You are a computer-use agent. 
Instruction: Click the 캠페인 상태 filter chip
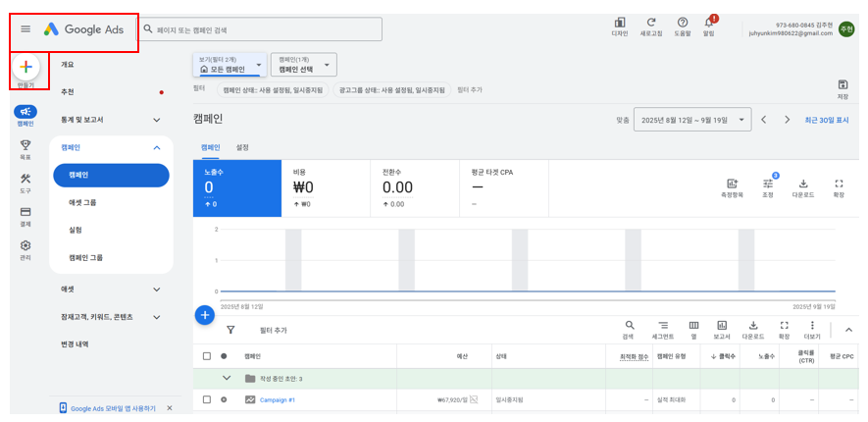click(273, 89)
